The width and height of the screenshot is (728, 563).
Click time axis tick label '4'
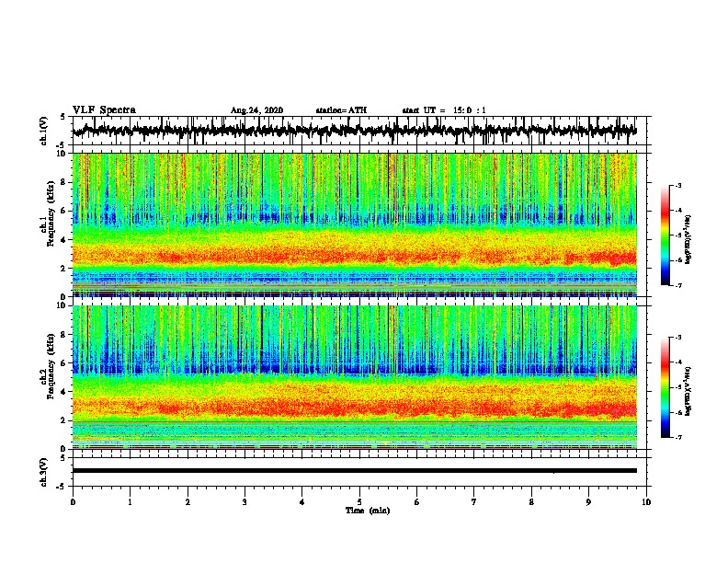tap(302, 502)
